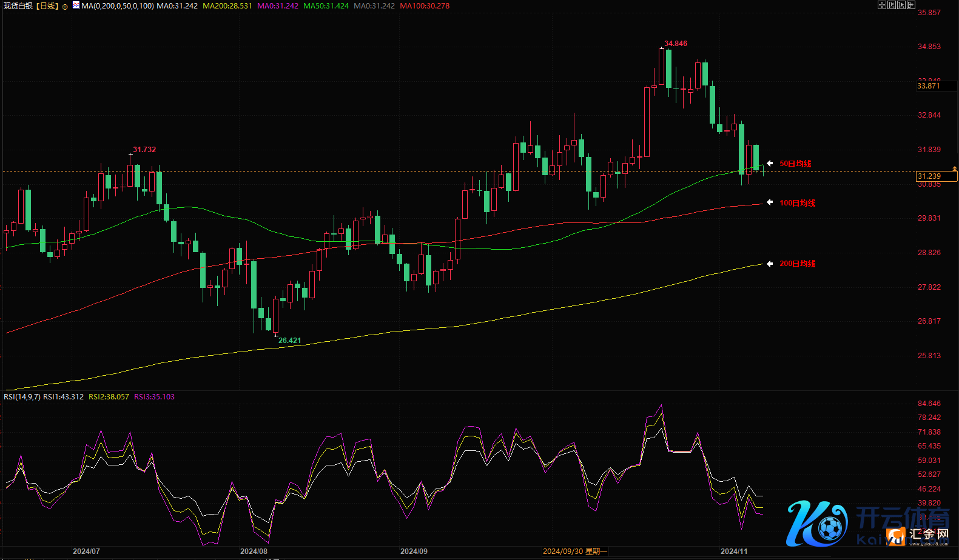Click the RSI(14,9,7) indicator label
The width and height of the screenshot is (959, 560).
pyautogui.click(x=22, y=397)
